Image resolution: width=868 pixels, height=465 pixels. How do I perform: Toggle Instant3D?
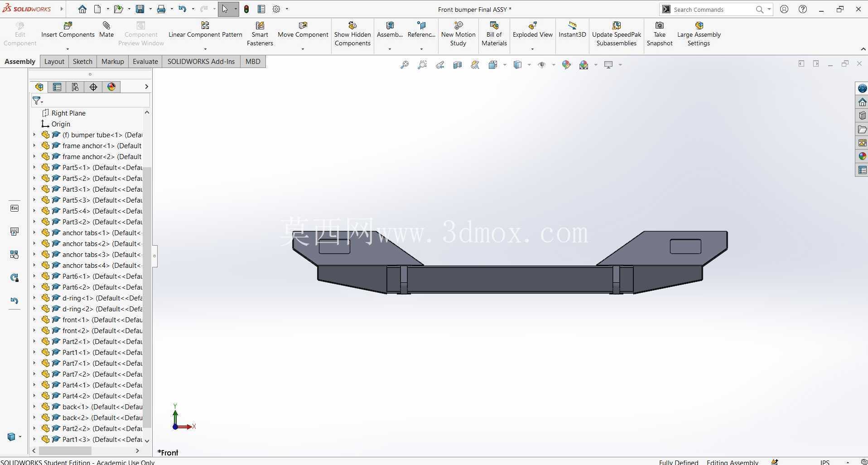point(572,30)
